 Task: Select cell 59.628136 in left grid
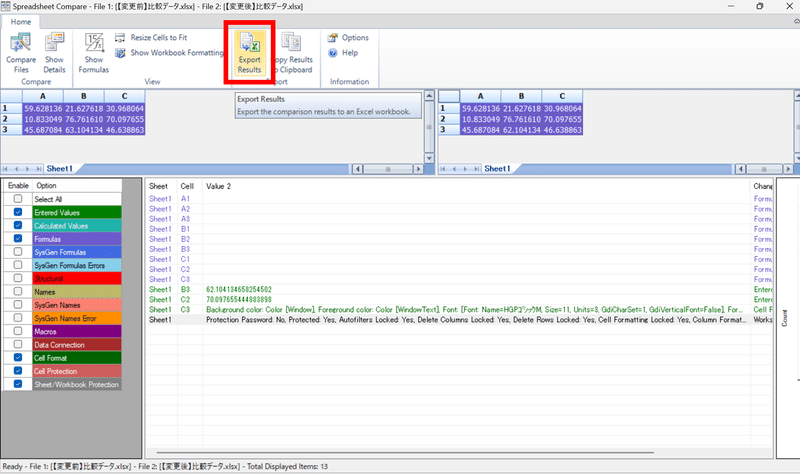point(43,109)
